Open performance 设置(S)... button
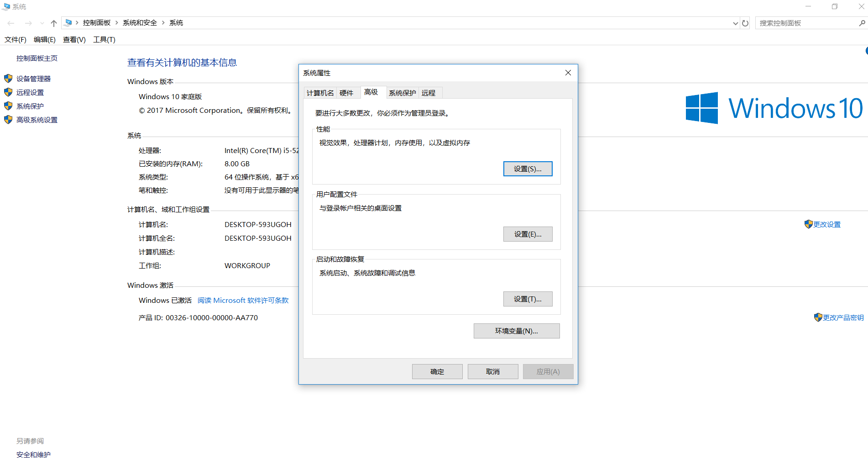868x465 pixels. coord(528,169)
